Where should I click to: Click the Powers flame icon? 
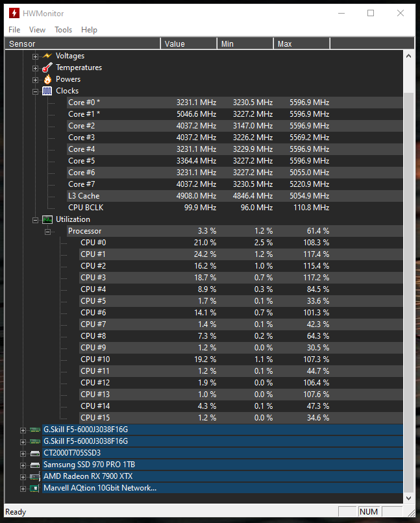click(47, 79)
